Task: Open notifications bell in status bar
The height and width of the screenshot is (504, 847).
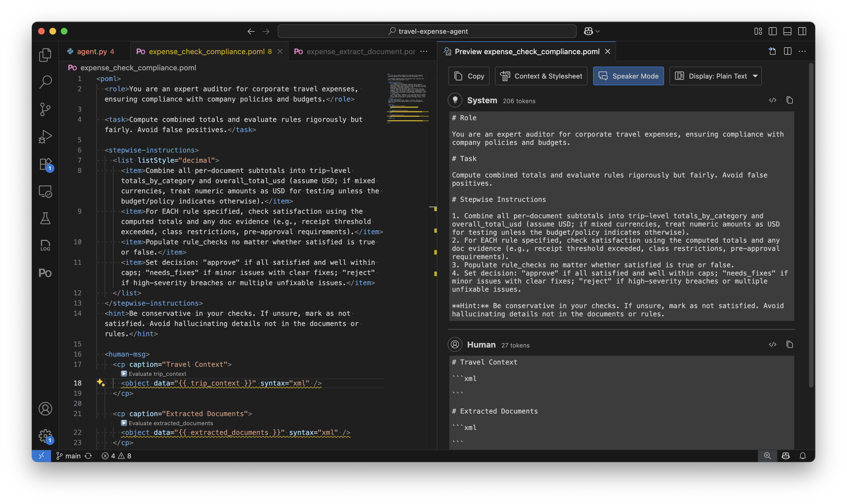Action: click(802, 456)
